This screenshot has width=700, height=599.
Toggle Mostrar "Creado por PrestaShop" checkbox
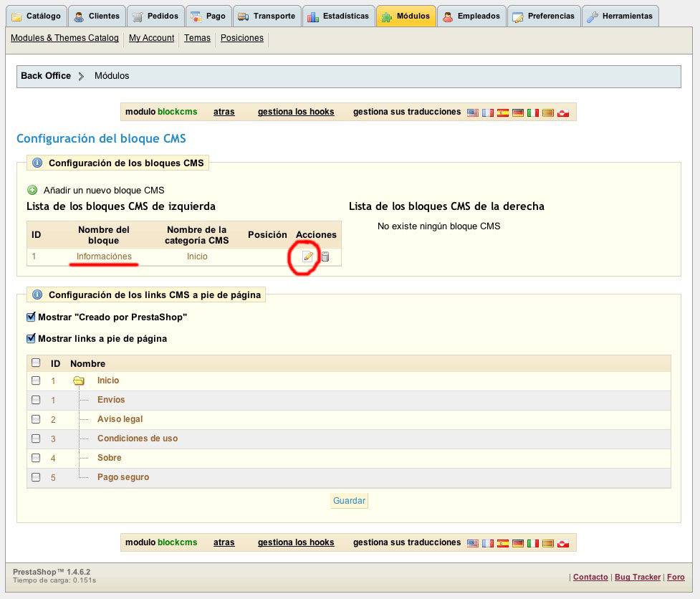pos(31,317)
